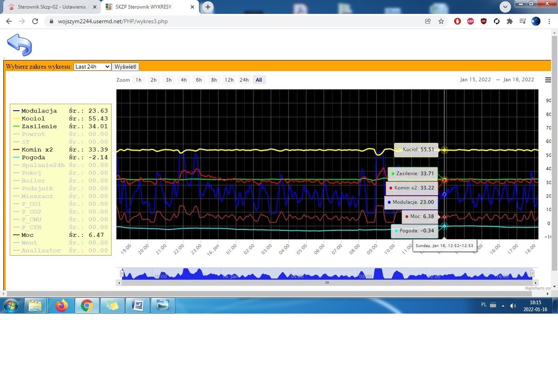Open the browser extensions puzzle icon

pos(510,21)
